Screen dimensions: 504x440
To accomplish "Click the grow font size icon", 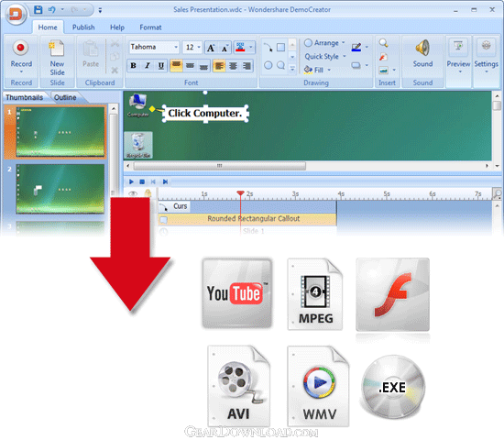I will click(x=211, y=48).
